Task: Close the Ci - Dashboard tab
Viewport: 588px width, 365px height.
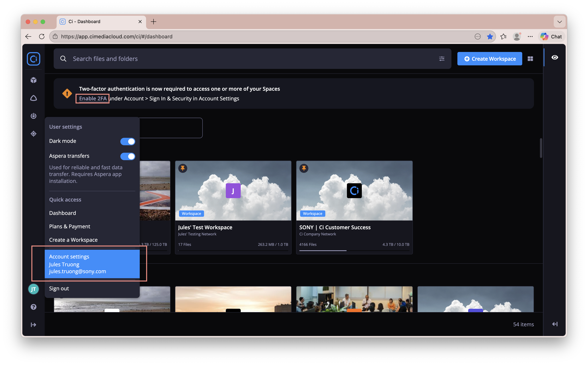Action: [x=140, y=21]
